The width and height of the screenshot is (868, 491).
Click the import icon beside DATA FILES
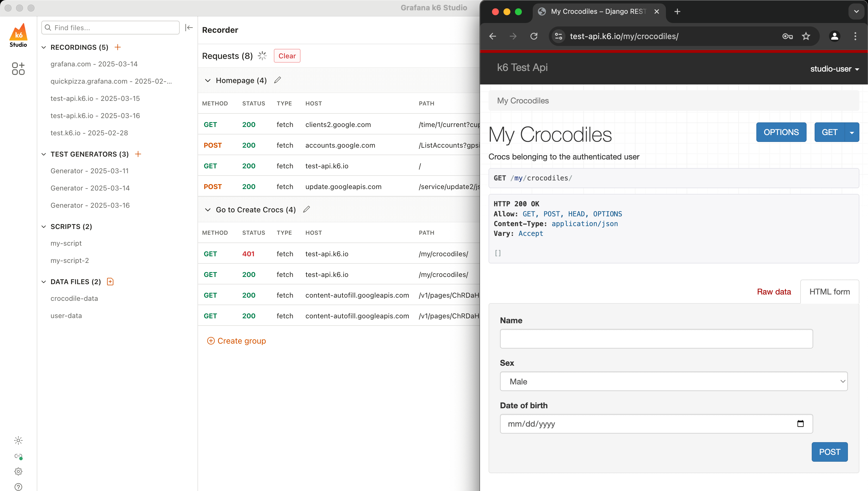pos(110,282)
